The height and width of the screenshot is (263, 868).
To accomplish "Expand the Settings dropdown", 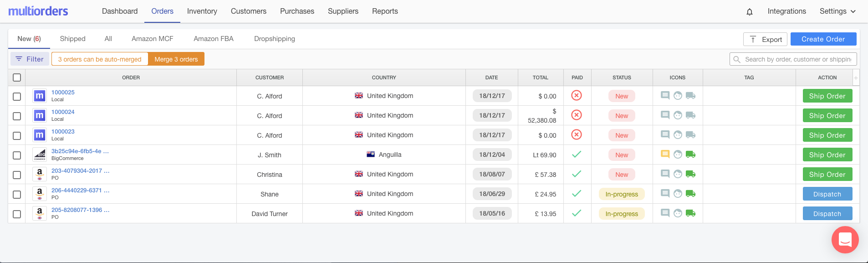I will click(837, 11).
